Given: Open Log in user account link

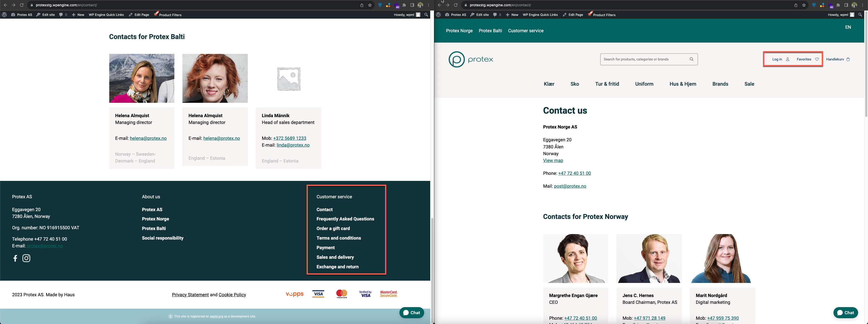Looking at the screenshot, I should pos(781,59).
